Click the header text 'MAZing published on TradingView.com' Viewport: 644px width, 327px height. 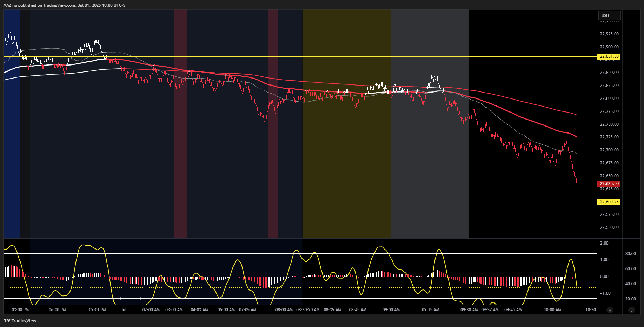[x=40, y=5]
